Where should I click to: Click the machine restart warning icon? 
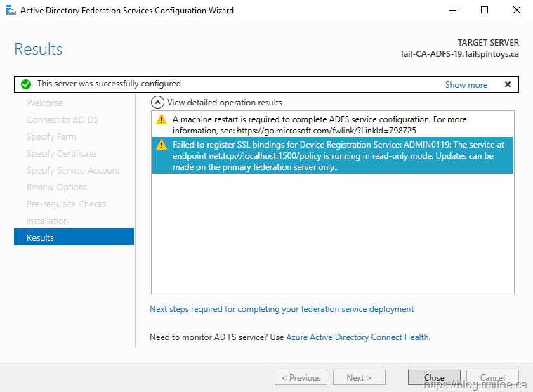pyautogui.click(x=162, y=119)
